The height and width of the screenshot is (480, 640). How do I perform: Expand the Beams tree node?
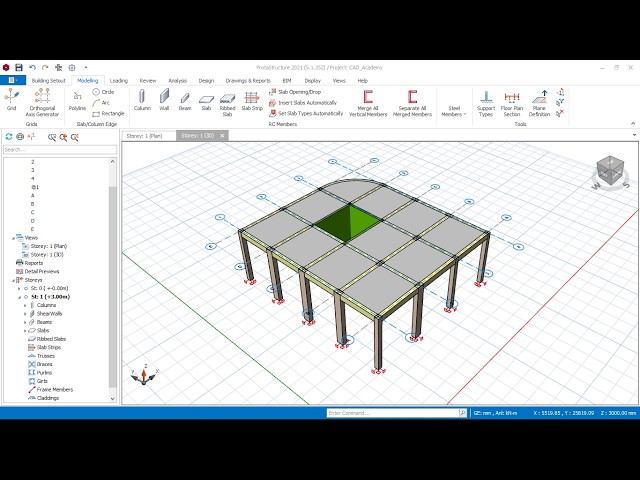[25, 322]
